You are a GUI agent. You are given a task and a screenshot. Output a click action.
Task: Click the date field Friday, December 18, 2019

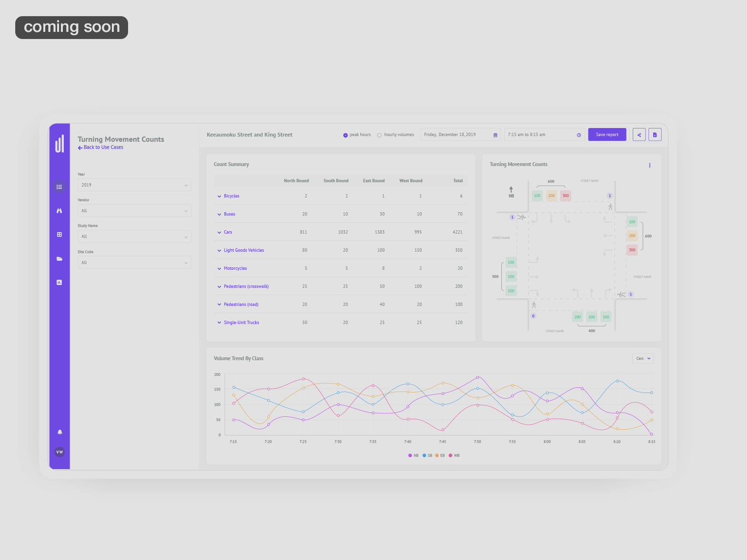point(460,135)
